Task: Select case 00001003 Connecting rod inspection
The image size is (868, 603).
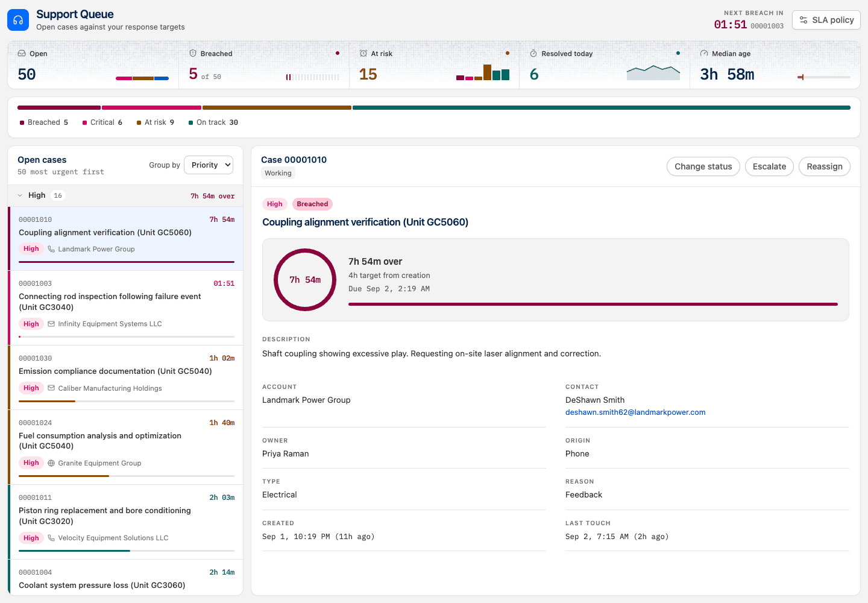Action: pos(125,308)
